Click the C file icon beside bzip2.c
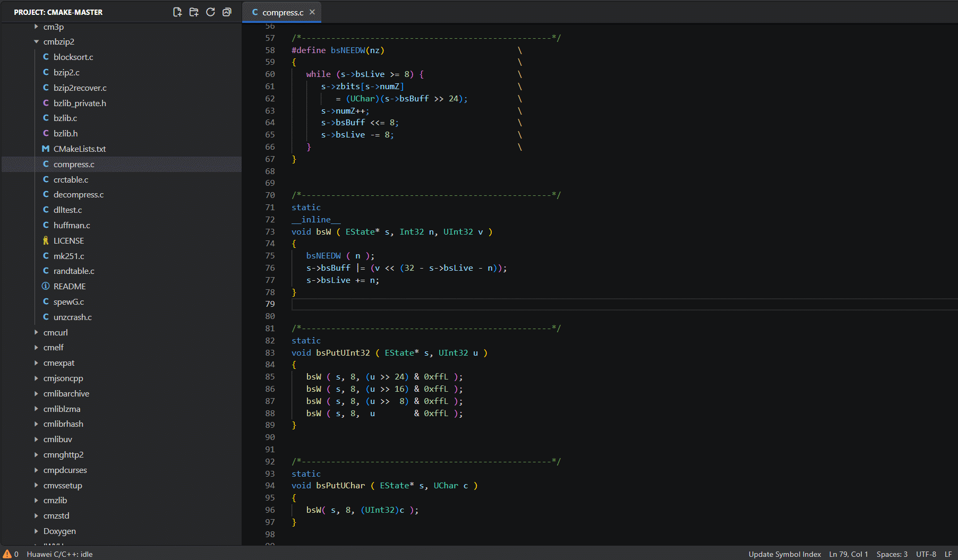Viewport: 958px width, 560px height. [x=46, y=72]
